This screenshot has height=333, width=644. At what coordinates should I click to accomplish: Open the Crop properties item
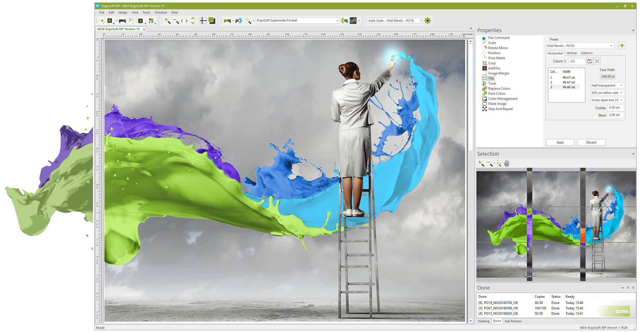coord(492,63)
